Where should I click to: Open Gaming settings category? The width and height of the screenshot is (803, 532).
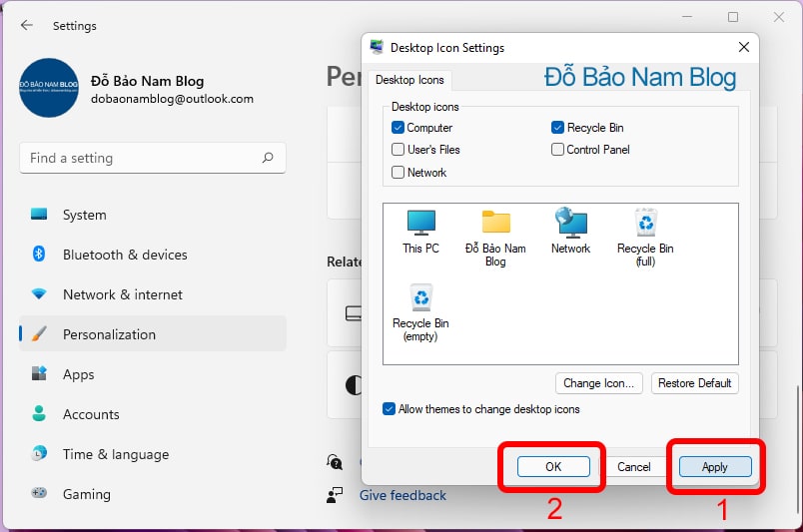pyautogui.click(x=153, y=494)
